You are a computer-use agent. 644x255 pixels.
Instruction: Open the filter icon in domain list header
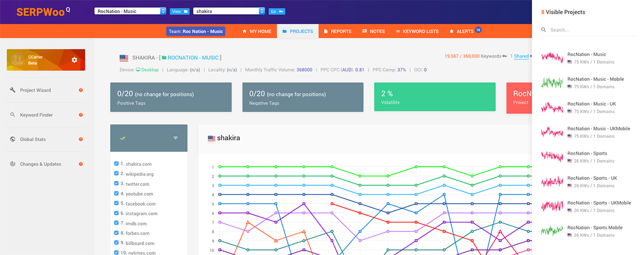176,138
